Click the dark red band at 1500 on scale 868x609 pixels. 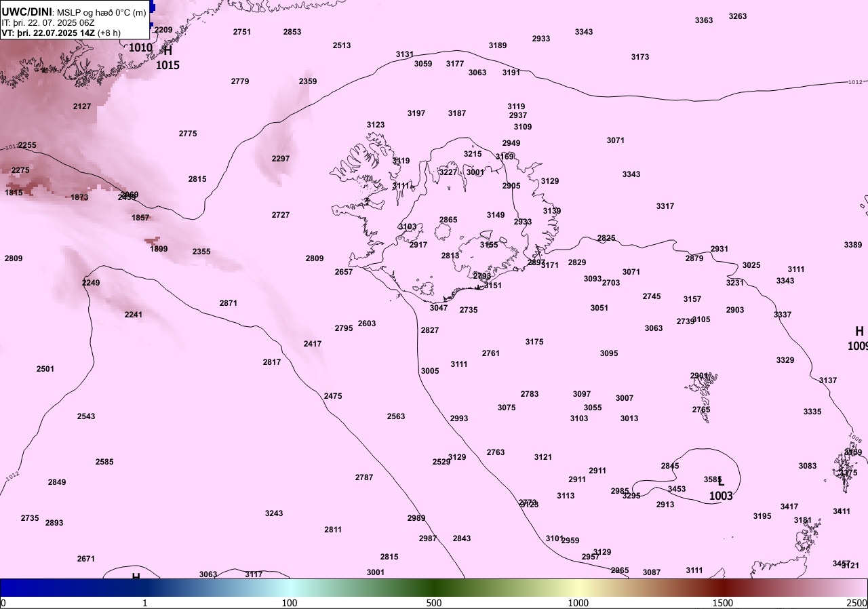pos(723,587)
